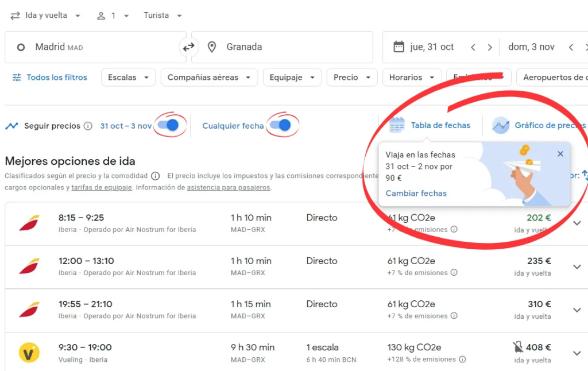The image size is (588, 371).
Task: Open the Compañías aéreas filter
Action: pyautogui.click(x=209, y=78)
